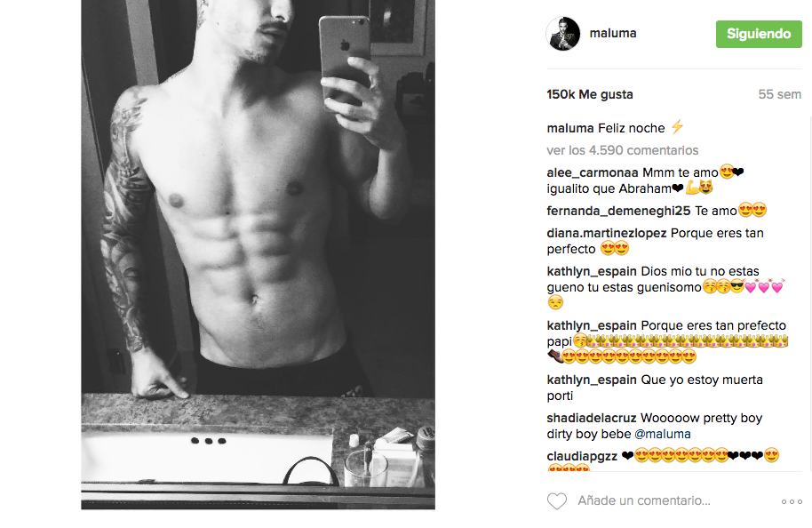Click the 150k Me gusta count
The image size is (812, 528).
pyautogui.click(x=590, y=94)
